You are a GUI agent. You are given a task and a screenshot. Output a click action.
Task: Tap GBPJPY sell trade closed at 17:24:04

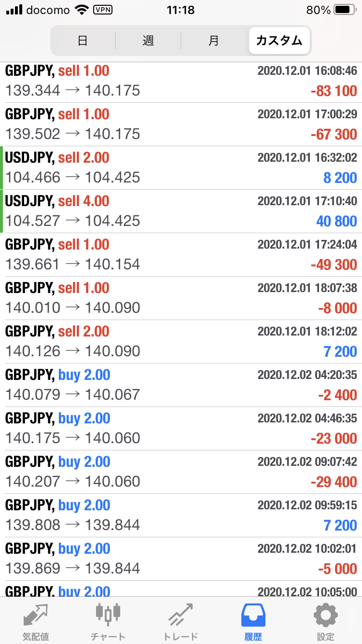tap(181, 254)
